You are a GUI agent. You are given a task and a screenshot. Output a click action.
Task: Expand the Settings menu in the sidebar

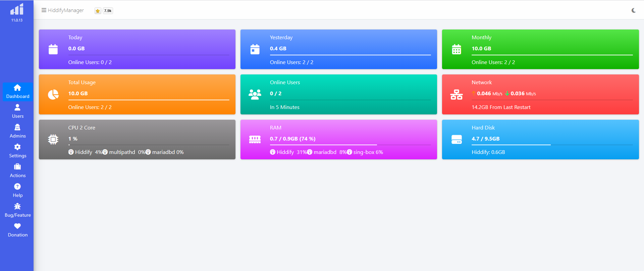click(x=17, y=151)
